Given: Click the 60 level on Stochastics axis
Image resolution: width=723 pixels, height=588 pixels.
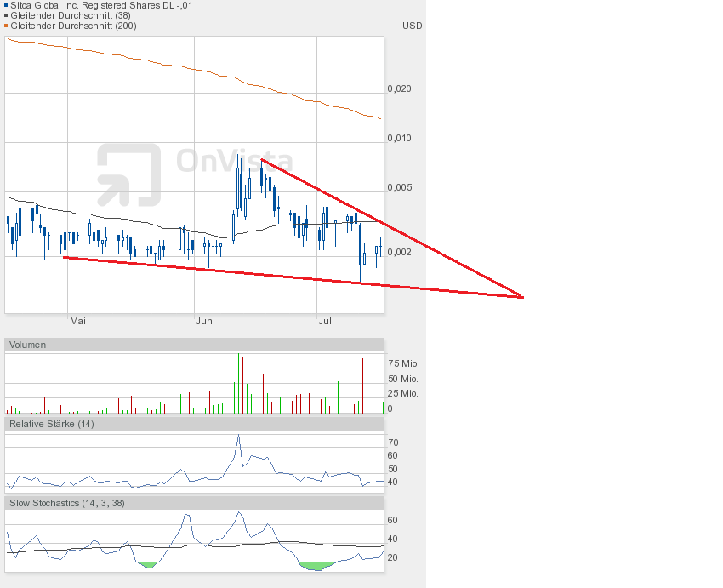Looking at the screenshot, I should tap(392, 520).
